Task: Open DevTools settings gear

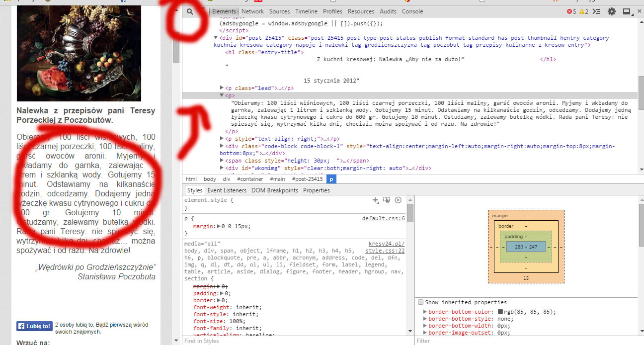Action: (x=612, y=11)
